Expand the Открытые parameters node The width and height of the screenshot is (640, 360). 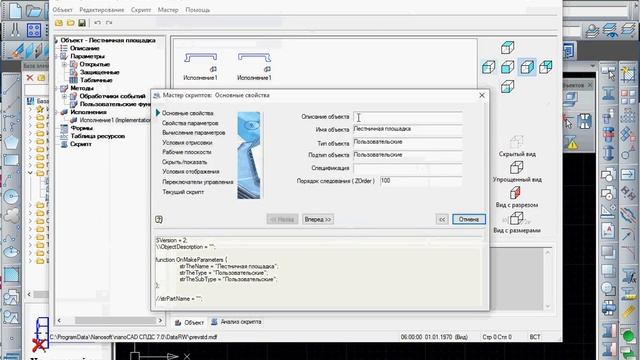pos(64,64)
